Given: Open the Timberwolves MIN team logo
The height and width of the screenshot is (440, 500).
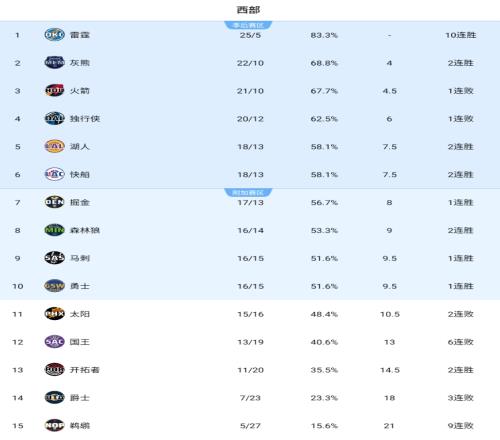Looking at the screenshot, I should (x=54, y=230).
